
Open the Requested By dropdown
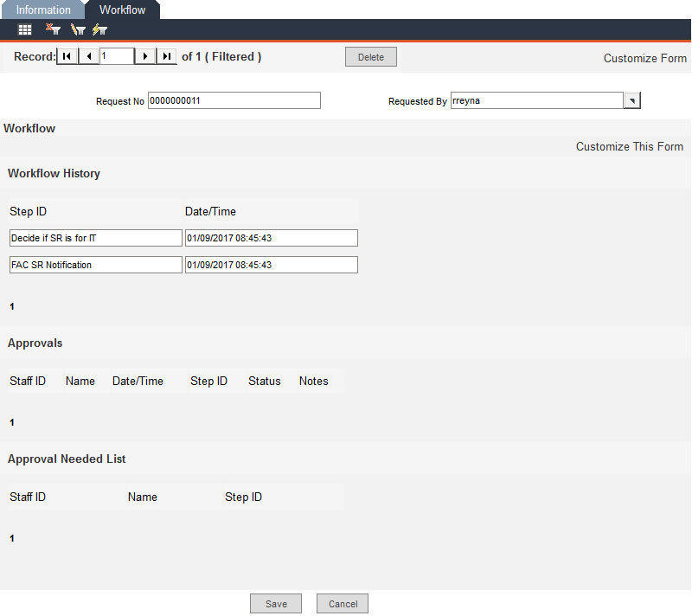632,99
